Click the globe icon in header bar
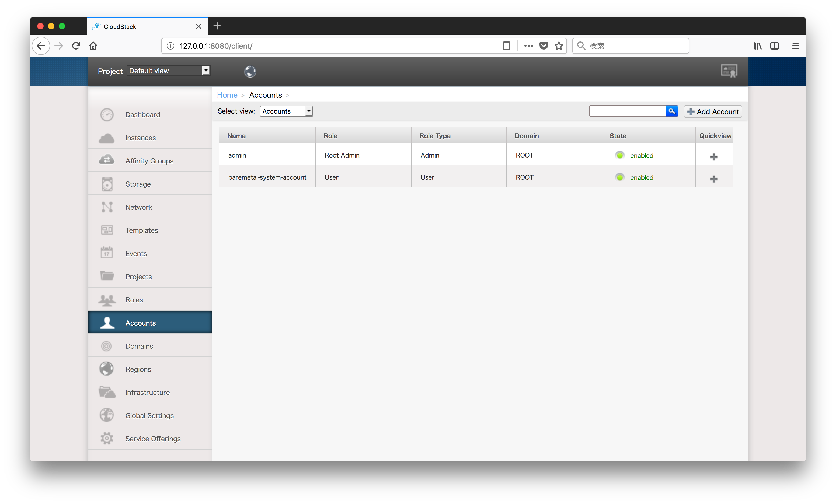Viewport: 836px width, 504px height. (250, 72)
